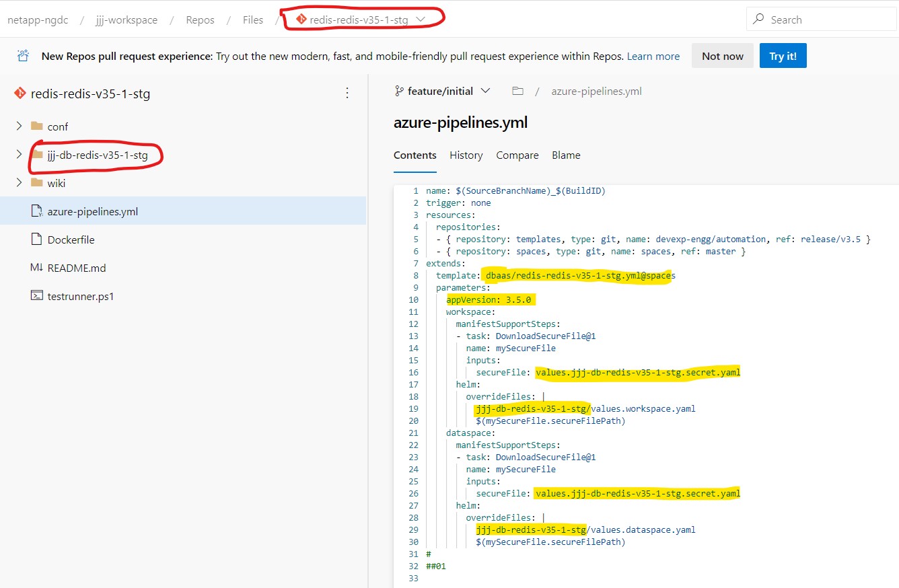This screenshot has width=899, height=588.
Task: Click the README.md markdown icon
Action: pyautogui.click(x=36, y=268)
